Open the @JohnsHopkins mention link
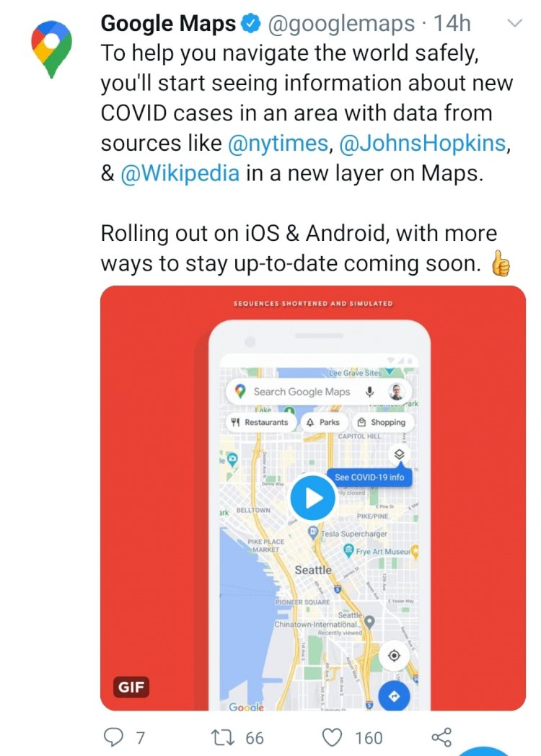Viewport: 541px width, 756px height. tap(423, 144)
